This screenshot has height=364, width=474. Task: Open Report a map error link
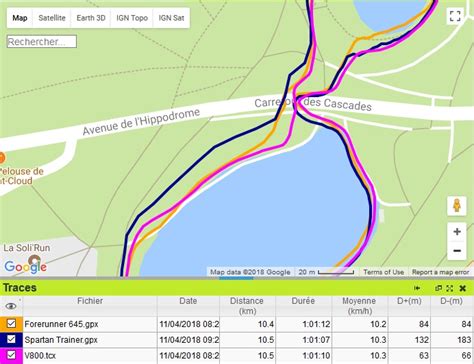tap(440, 272)
